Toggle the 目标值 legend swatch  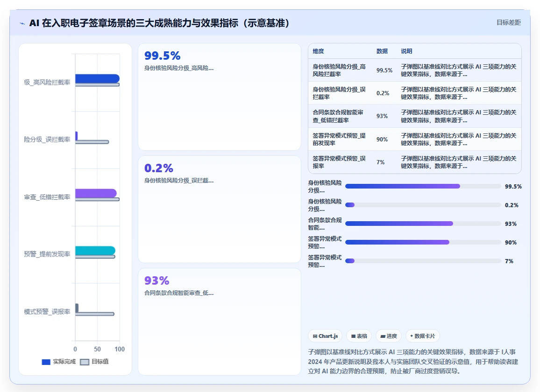[x=85, y=362]
